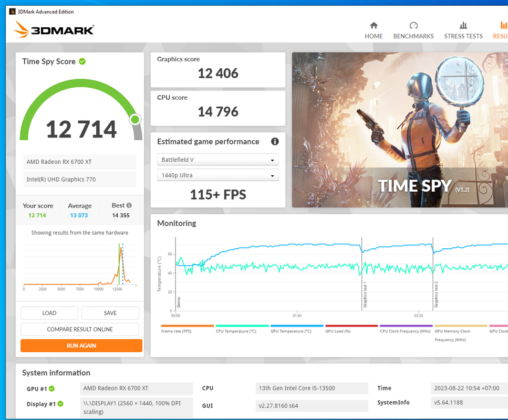Toggle the CPU Temperature legend swatch

(x=242, y=326)
